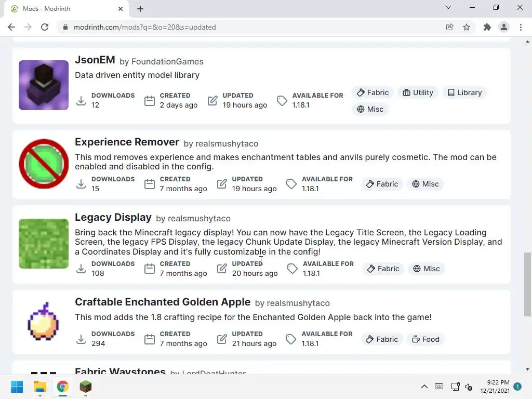Click Fabric tag on Experience Remover
Image resolution: width=532 pixels, height=399 pixels.
(382, 184)
